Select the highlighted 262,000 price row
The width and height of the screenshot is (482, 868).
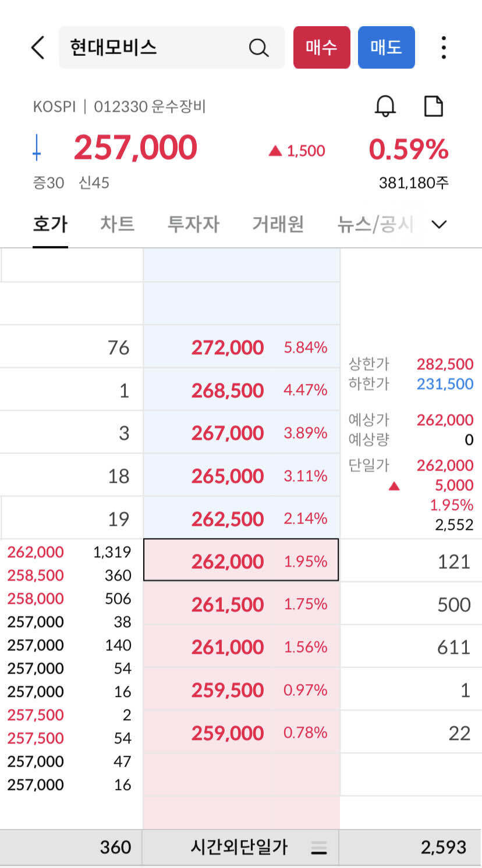[241, 561]
